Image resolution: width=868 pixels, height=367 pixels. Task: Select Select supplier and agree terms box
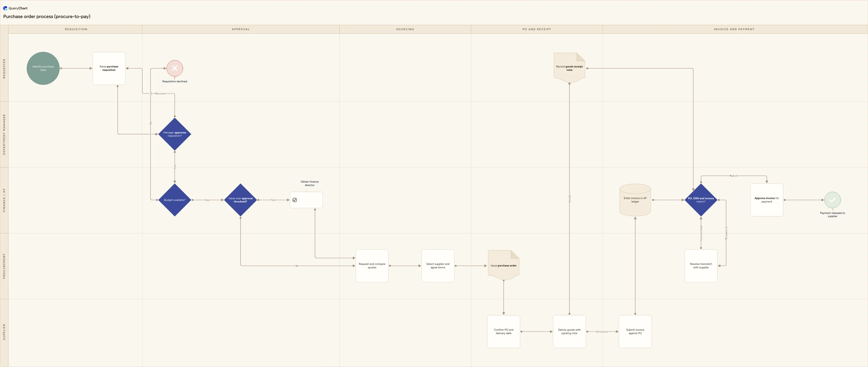coord(438,266)
